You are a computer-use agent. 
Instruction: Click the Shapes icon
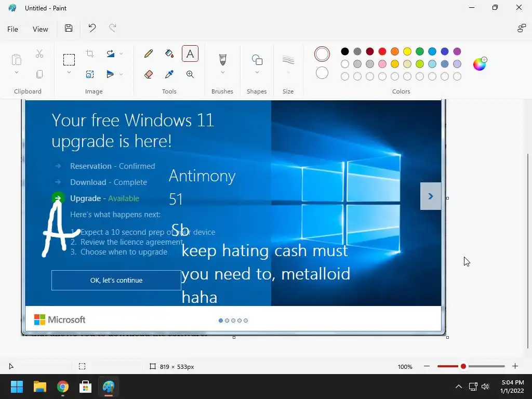tap(257, 60)
